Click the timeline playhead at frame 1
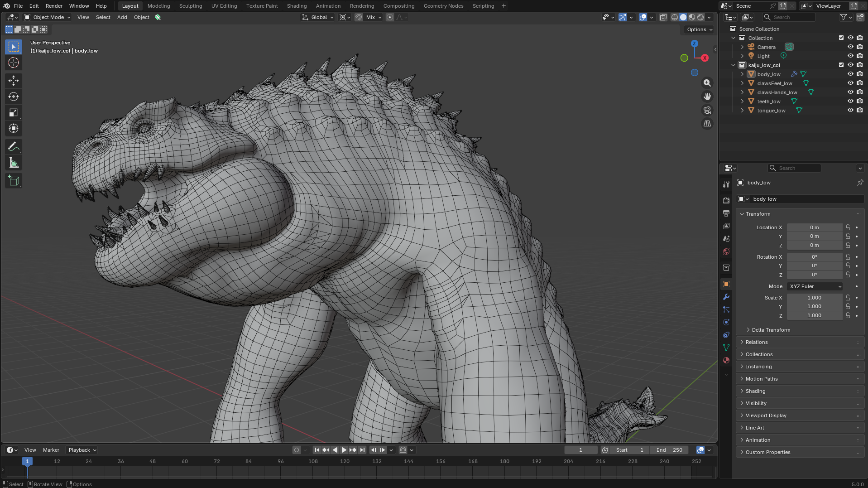Screen dimensions: 868x488 27,461
